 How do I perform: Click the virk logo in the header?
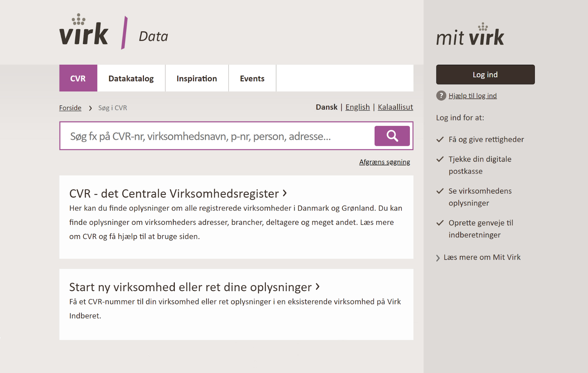tap(84, 29)
